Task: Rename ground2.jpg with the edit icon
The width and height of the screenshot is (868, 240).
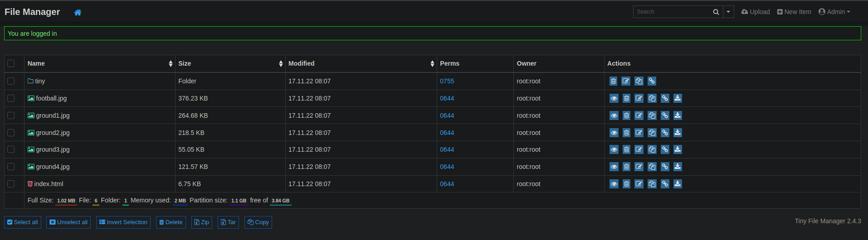Action: (x=639, y=133)
